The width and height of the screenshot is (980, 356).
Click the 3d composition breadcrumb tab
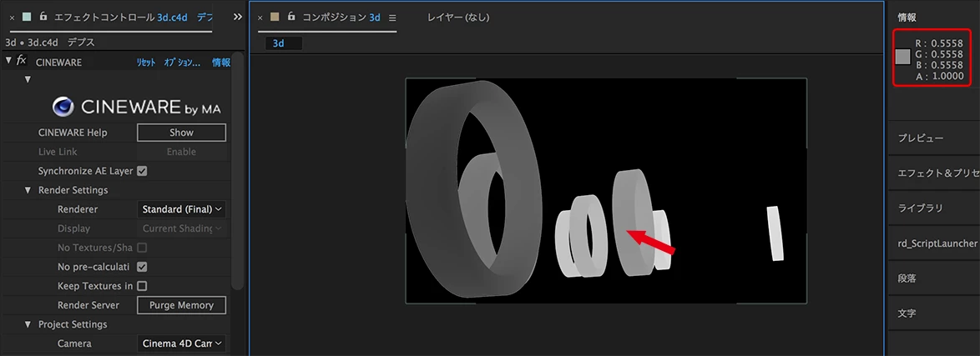tap(284, 43)
